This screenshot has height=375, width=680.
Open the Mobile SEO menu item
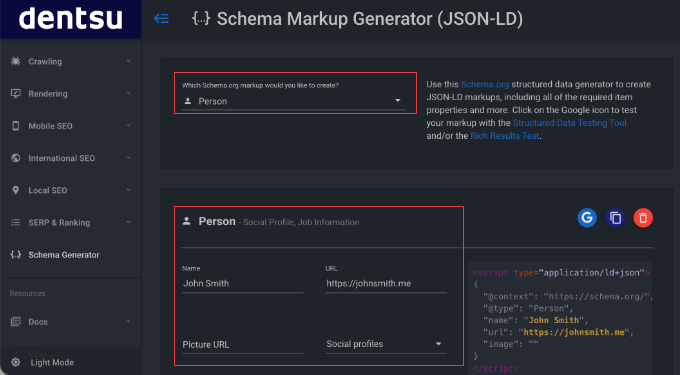70,126
